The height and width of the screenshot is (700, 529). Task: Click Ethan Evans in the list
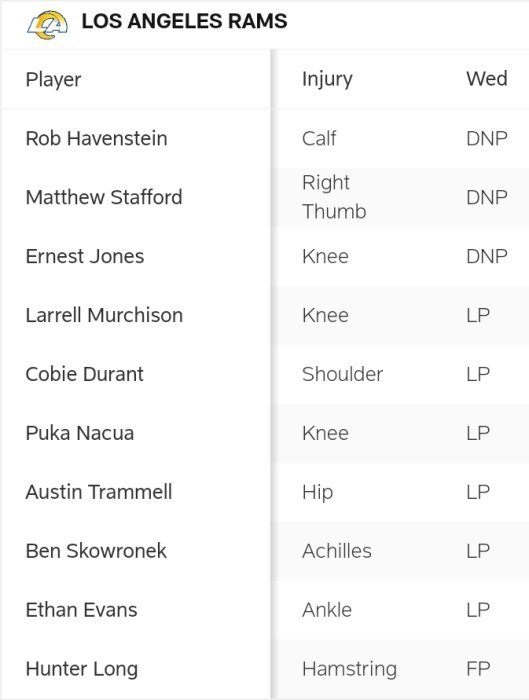click(x=81, y=609)
